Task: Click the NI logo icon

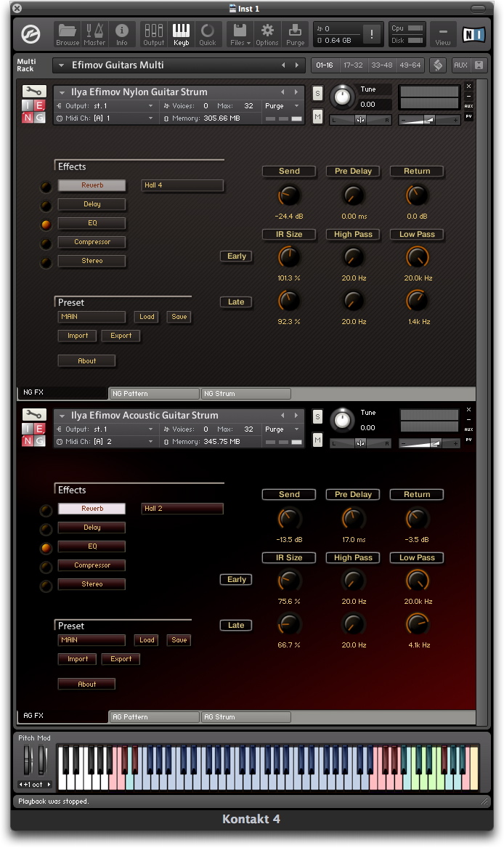Action: pyautogui.click(x=473, y=35)
